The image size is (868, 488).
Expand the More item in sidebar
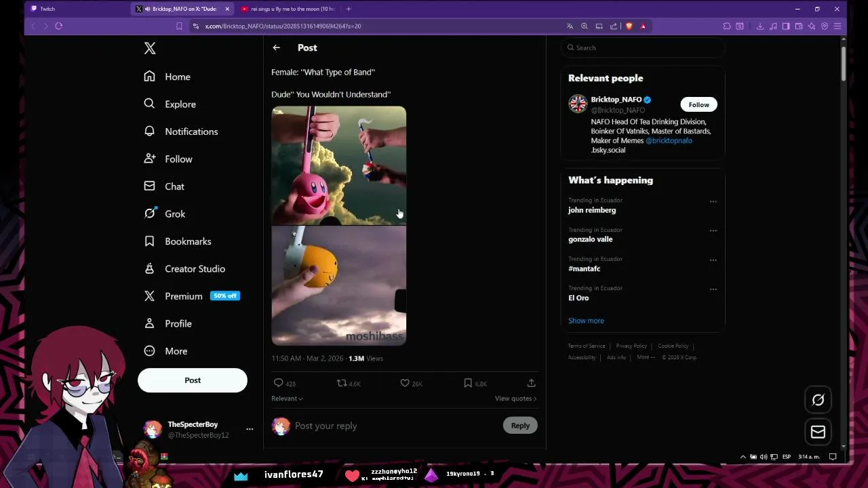(165, 351)
